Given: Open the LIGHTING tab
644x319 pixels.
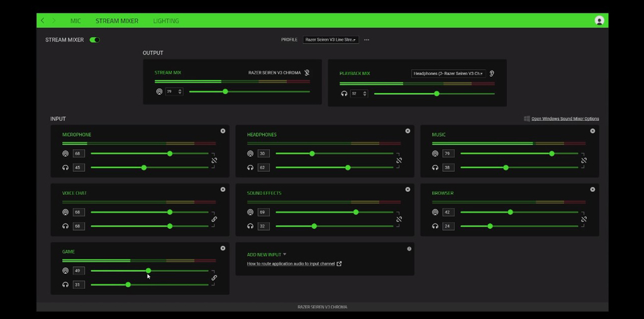Looking at the screenshot, I should click(x=166, y=21).
